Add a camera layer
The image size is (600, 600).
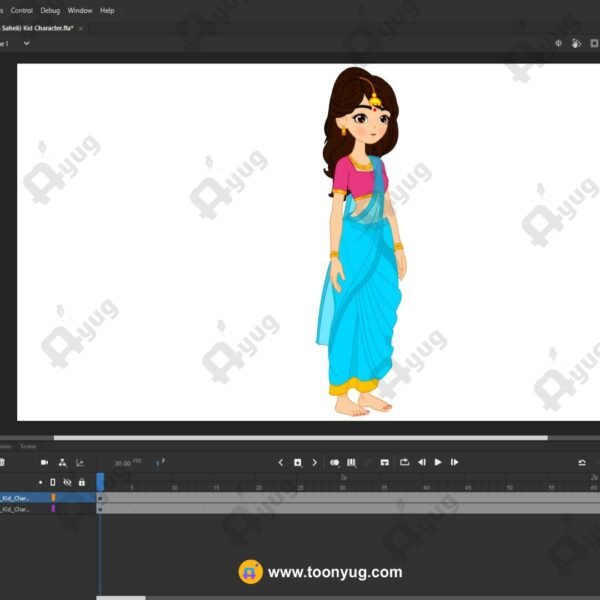click(44, 462)
